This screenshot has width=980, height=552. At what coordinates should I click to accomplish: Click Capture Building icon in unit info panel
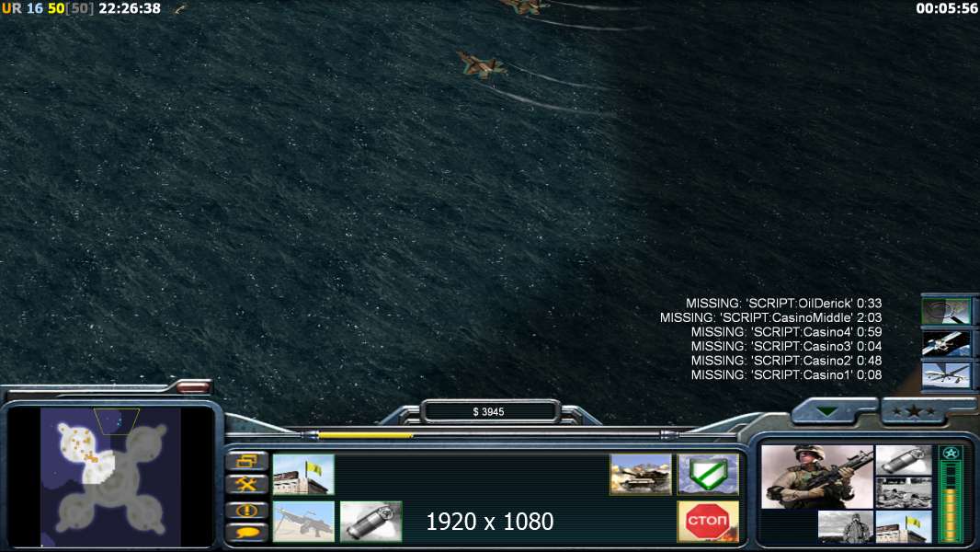tap(904, 526)
